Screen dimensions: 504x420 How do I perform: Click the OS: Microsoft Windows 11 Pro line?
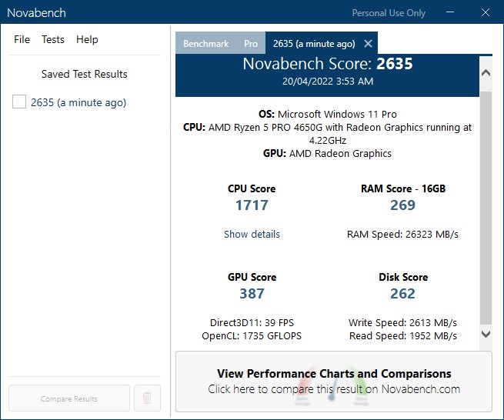tap(328, 114)
